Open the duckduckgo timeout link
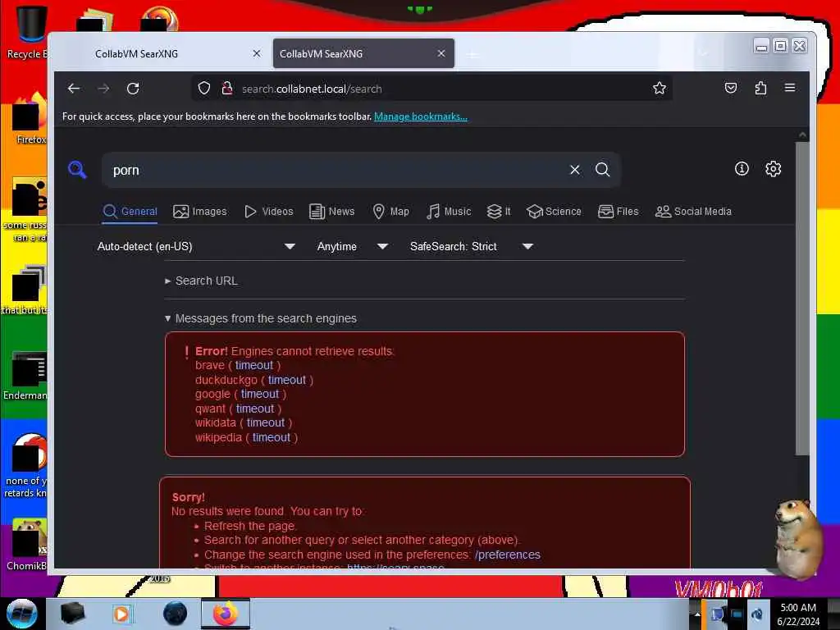Viewport: 840px width, 630px height. (286, 380)
